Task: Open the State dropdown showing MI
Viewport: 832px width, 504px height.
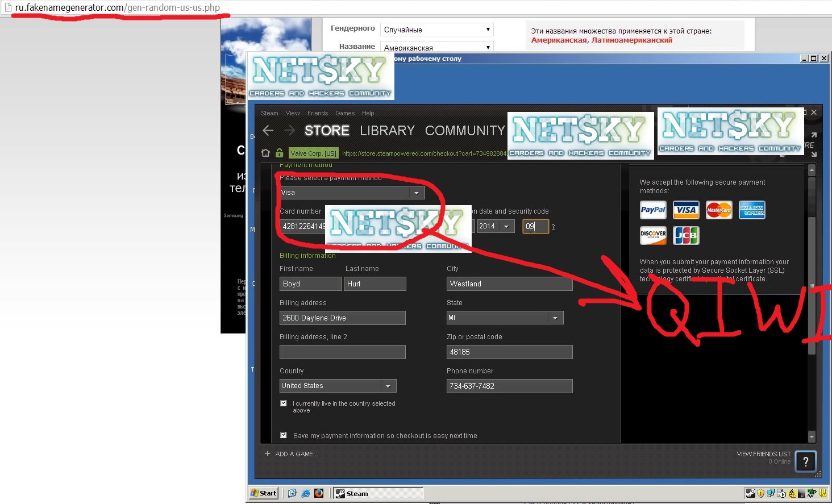Action: [x=505, y=318]
